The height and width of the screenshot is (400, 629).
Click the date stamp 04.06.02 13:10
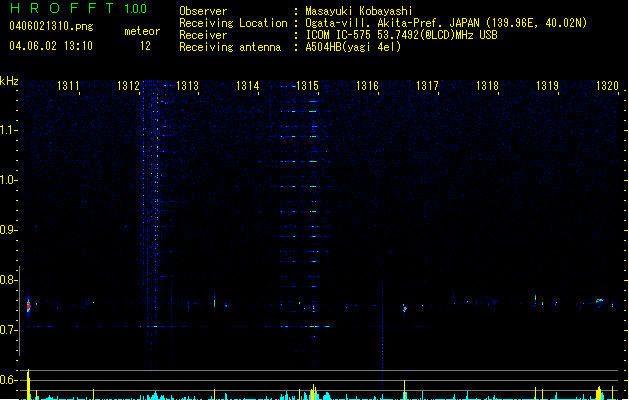pos(51,46)
